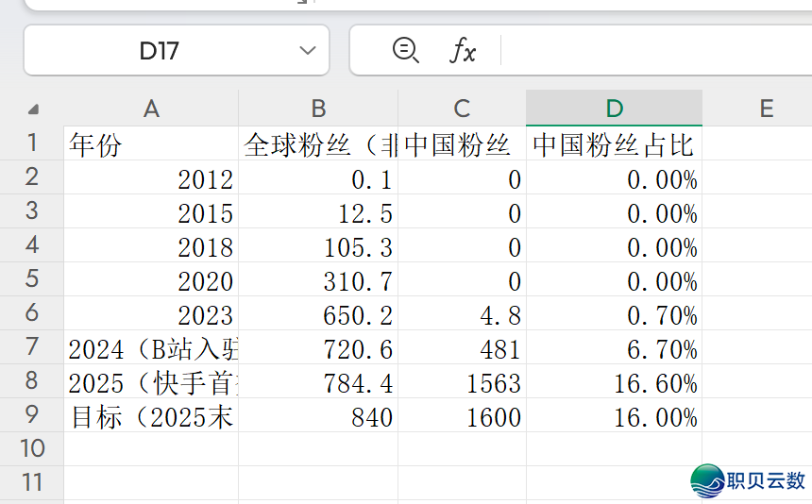Select row 1 header
Image resolution: width=812 pixels, height=504 pixels.
32,143
